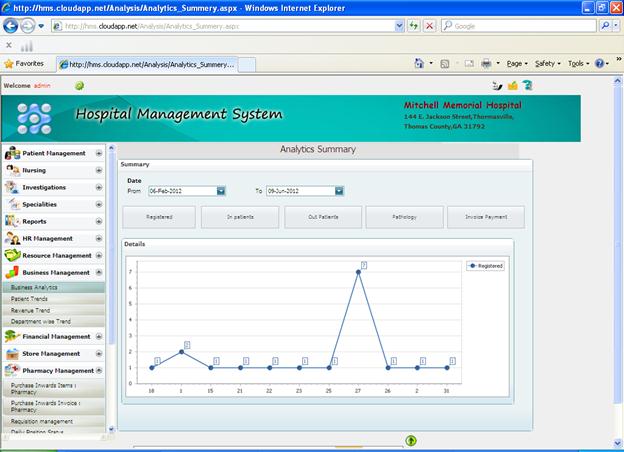Click the Financial Management money icon
Viewport: 624px width, 452px height.
[x=12, y=336]
